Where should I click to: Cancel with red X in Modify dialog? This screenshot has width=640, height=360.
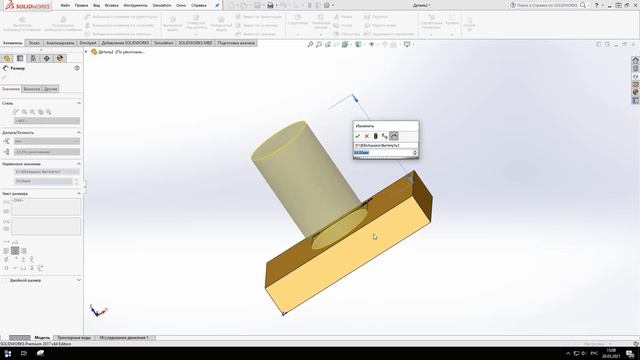click(x=367, y=136)
